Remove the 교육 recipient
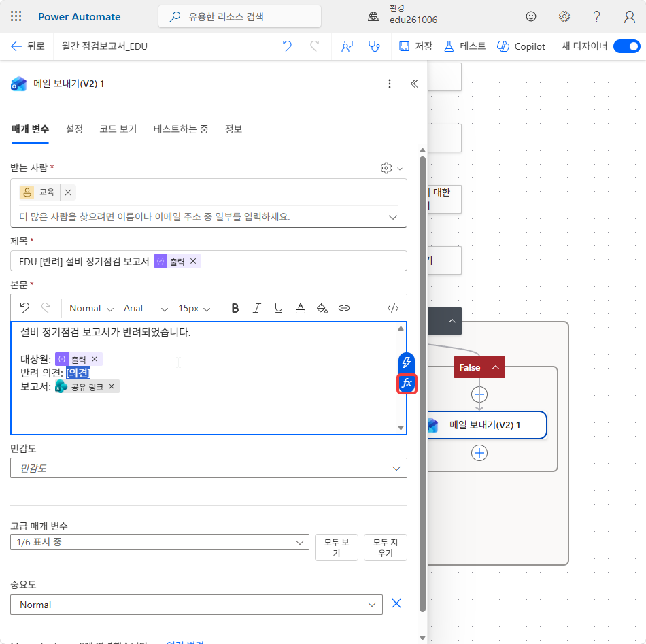The height and width of the screenshot is (644, 646). click(x=68, y=192)
